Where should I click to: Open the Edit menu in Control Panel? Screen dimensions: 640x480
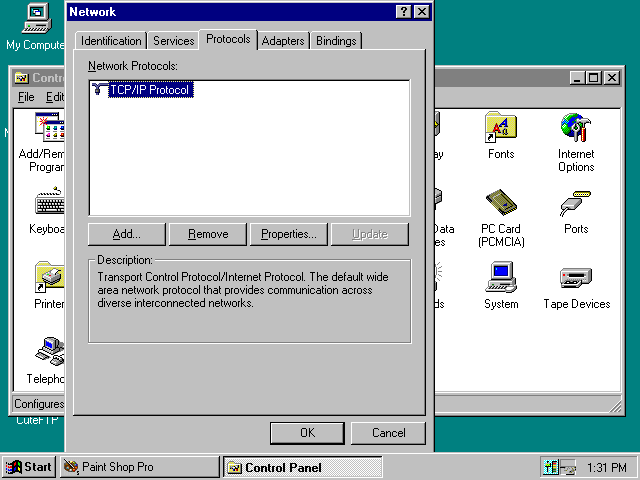point(55,97)
